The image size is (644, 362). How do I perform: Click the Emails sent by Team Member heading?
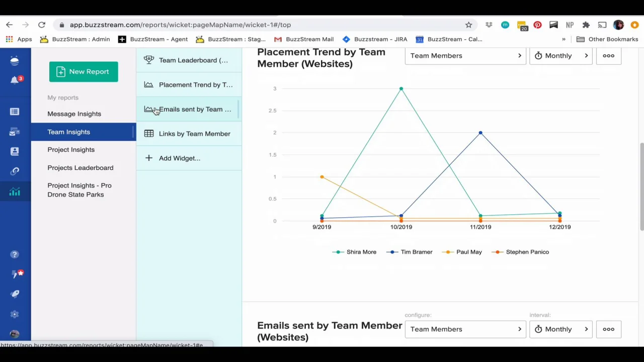(x=330, y=331)
